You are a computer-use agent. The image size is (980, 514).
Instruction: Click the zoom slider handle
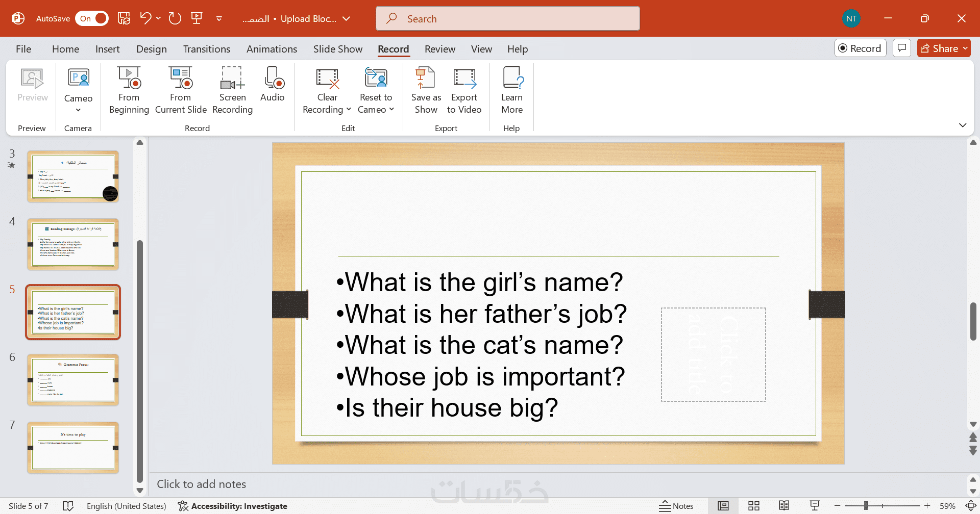click(x=866, y=506)
